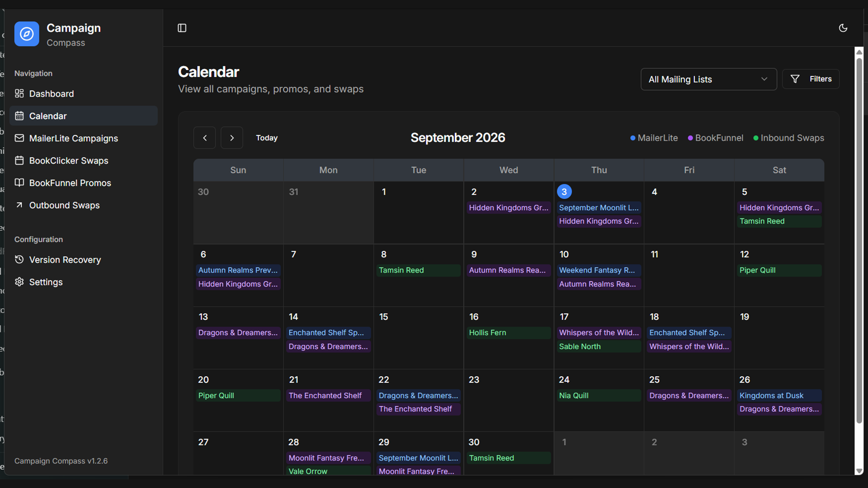This screenshot has height=488, width=868.
Task: Jump to Today
Action: (267, 138)
